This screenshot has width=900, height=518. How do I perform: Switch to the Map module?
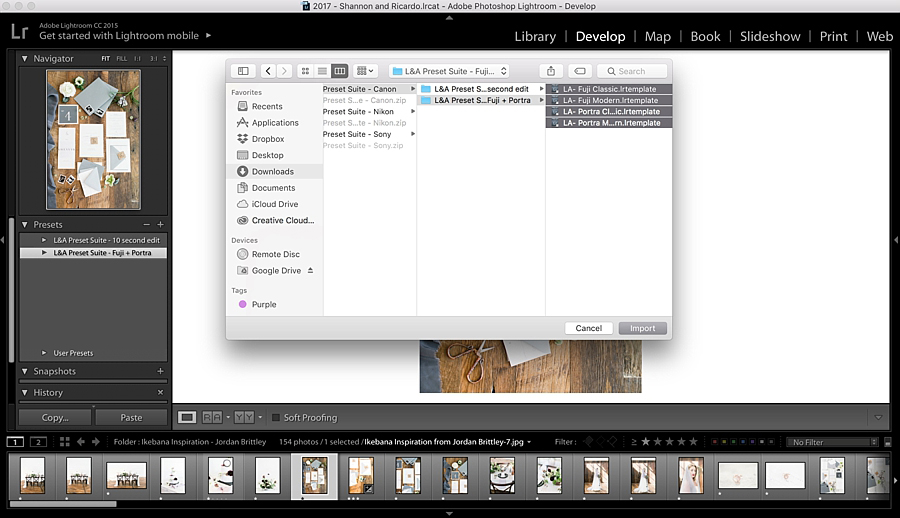(658, 36)
